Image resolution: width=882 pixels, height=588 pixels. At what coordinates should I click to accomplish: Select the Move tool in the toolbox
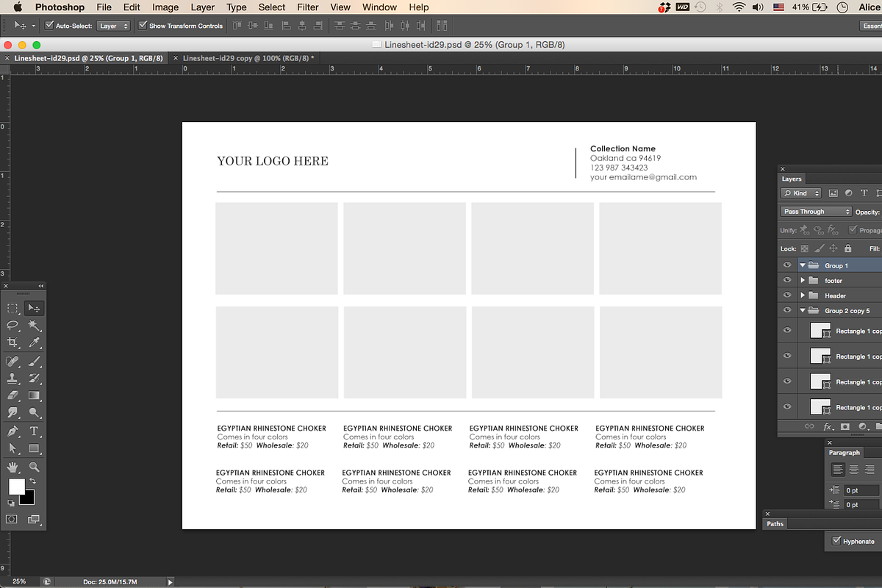pyautogui.click(x=34, y=309)
